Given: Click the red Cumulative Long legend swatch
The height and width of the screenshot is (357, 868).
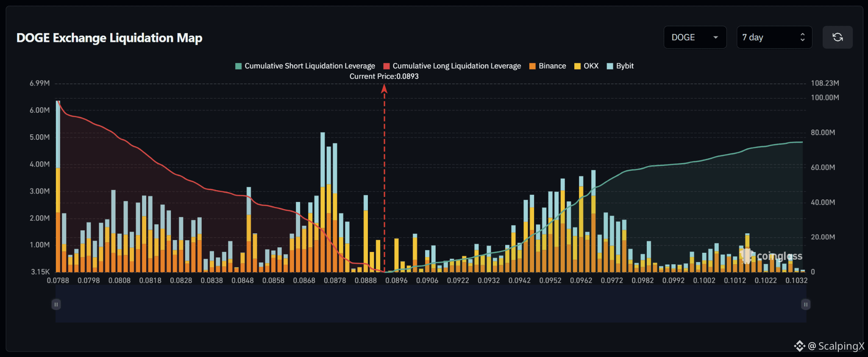Looking at the screenshot, I should (x=387, y=66).
